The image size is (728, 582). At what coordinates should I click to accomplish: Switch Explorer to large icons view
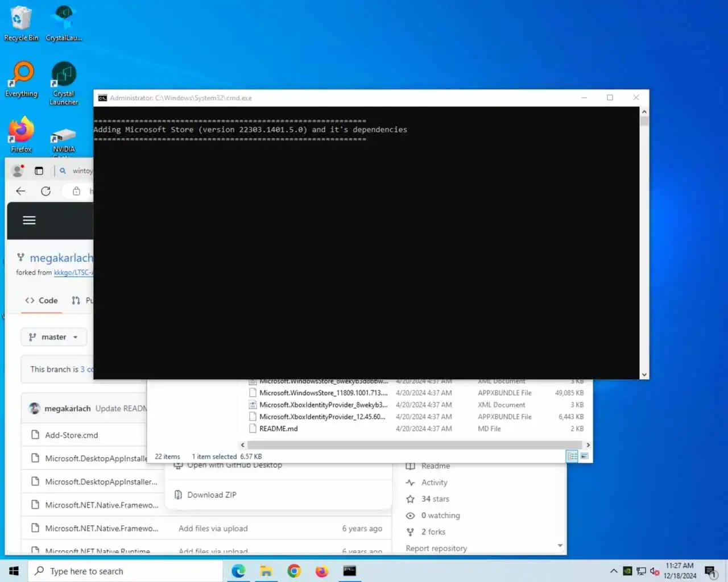coord(584,456)
